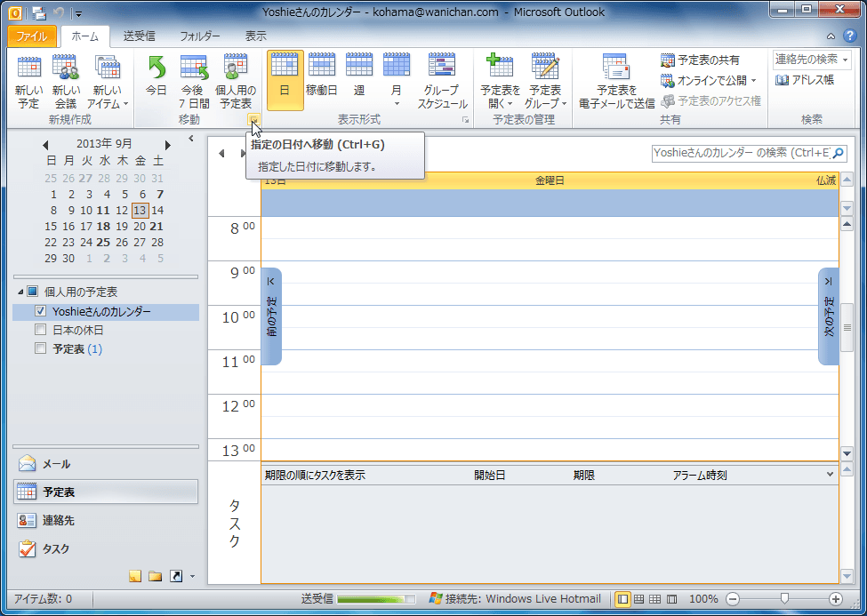The height and width of the screenshot is (616, 867).
Task: Zoom in with the plus button
Action: click(836, 599)
